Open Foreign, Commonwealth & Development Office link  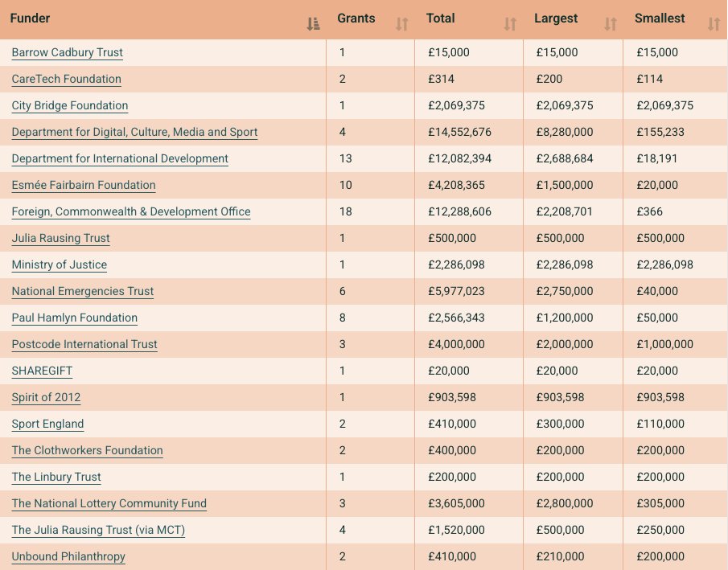[x=131, y=211]
